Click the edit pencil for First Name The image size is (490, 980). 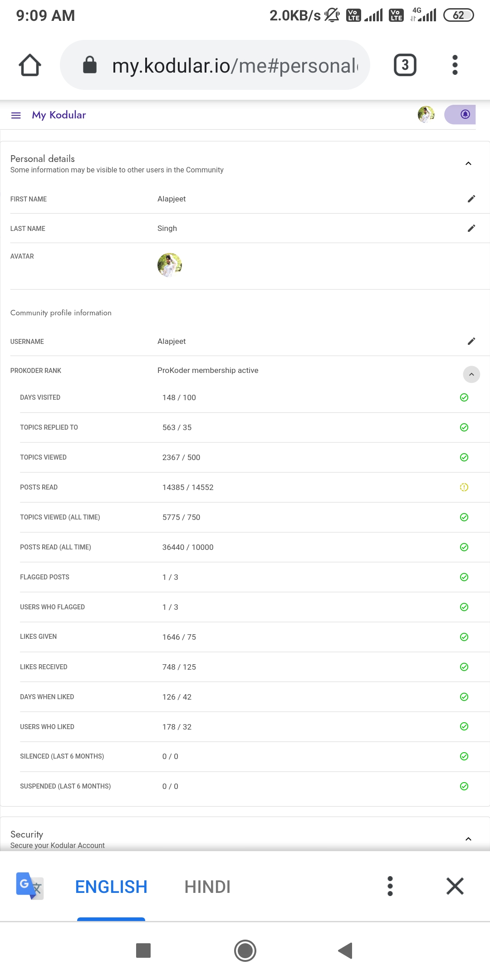pos(471,199)
